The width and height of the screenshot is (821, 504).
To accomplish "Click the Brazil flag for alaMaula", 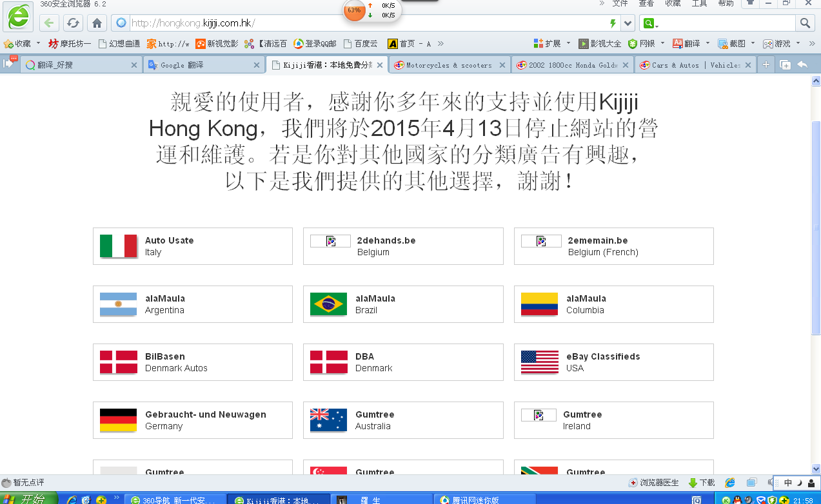I will pos(329,304).
